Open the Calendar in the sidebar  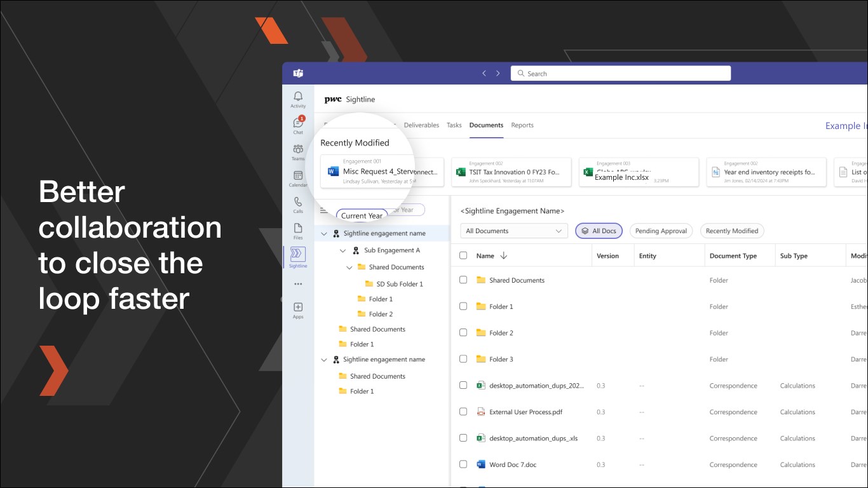[x=298, y=178]
